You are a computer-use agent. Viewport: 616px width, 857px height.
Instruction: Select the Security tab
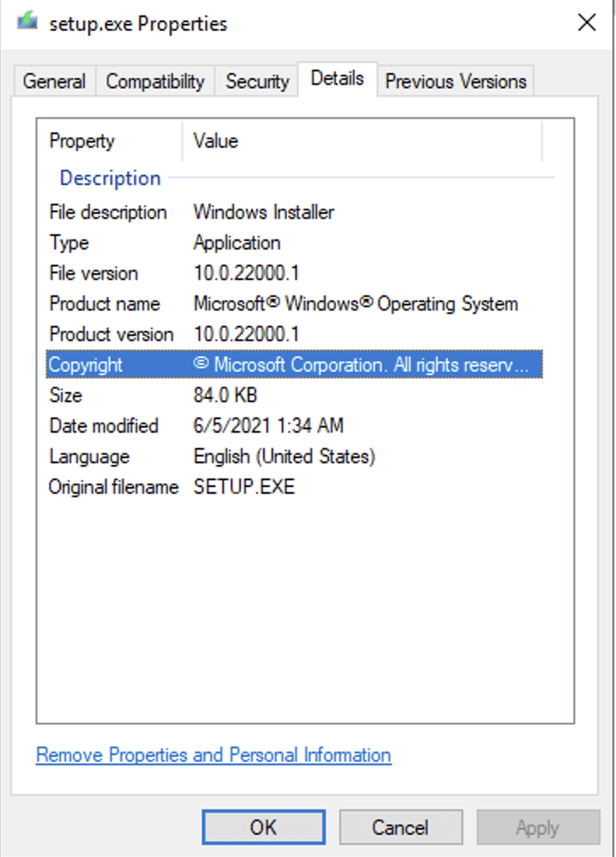257,81
